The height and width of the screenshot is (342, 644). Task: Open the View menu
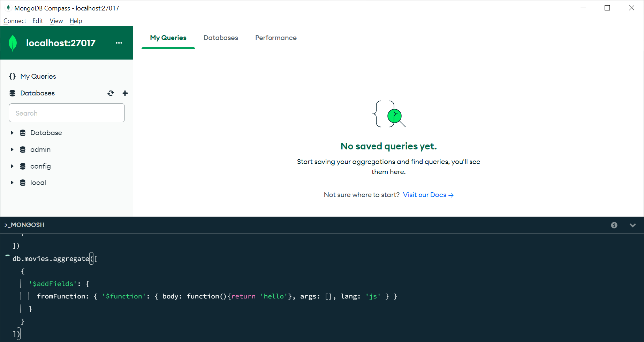(x=56, y=21)
